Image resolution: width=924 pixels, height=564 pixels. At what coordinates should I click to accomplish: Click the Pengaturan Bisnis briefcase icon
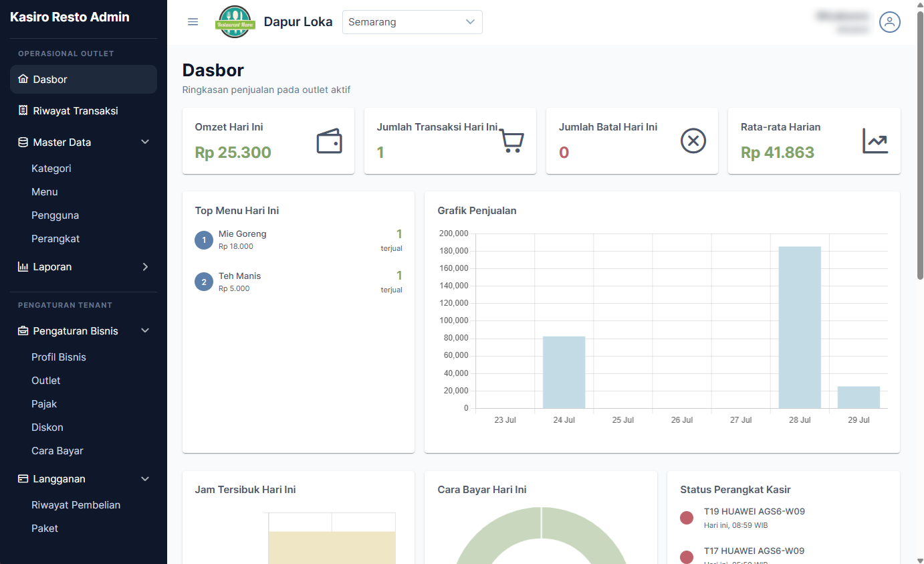coord(23,331)
